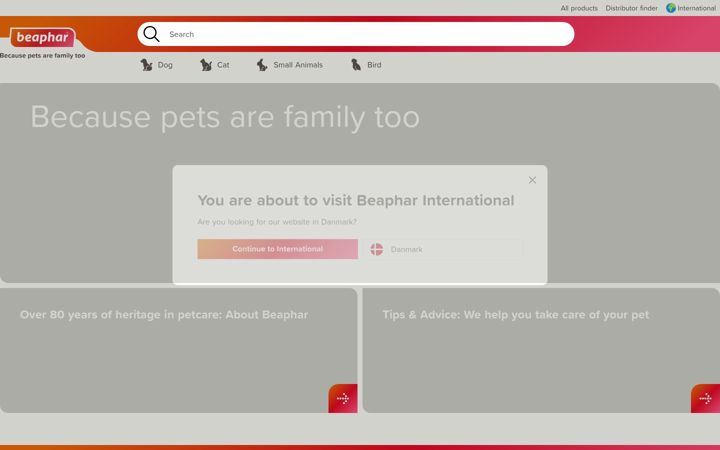Image resolution: width=720 pixels, height=450 pixels.
Task: Click the Danmark flag icon
Action: [377, 249]
